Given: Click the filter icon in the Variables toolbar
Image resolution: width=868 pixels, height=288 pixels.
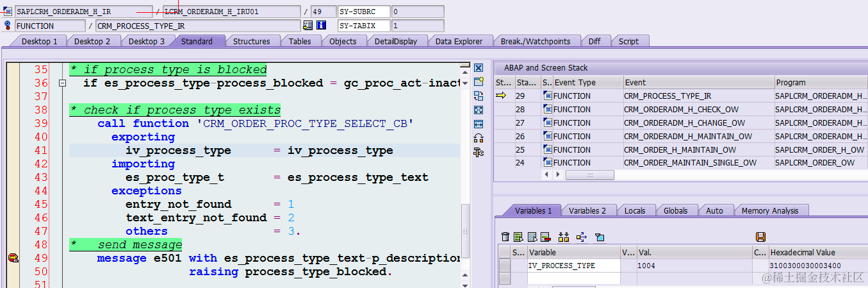Looking at the screenshot, I should pos(600,237).
